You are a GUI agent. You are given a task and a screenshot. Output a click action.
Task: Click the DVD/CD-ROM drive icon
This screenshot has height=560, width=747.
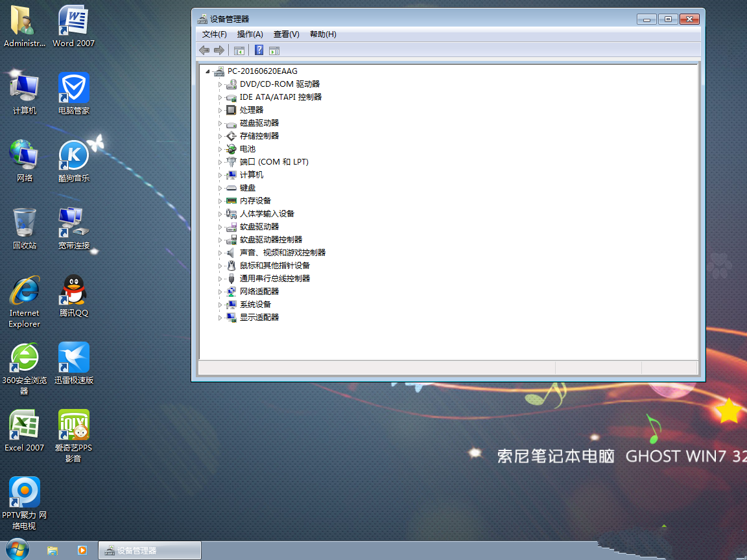click(231, 84)
